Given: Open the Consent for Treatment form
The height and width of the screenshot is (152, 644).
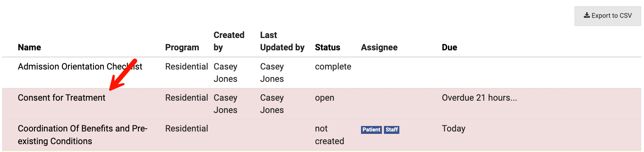Looking at the screenshot, I should [62, 98].
